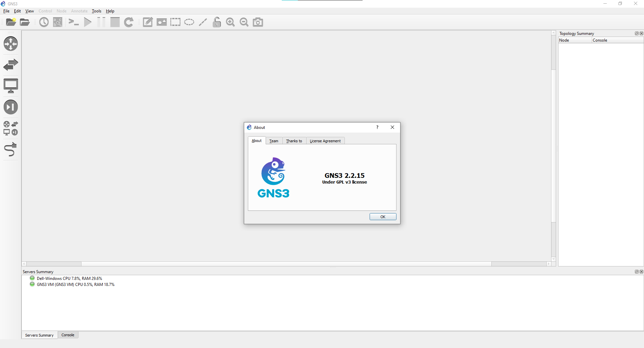
Task: Open the Annotate menu
Action: 79,11
